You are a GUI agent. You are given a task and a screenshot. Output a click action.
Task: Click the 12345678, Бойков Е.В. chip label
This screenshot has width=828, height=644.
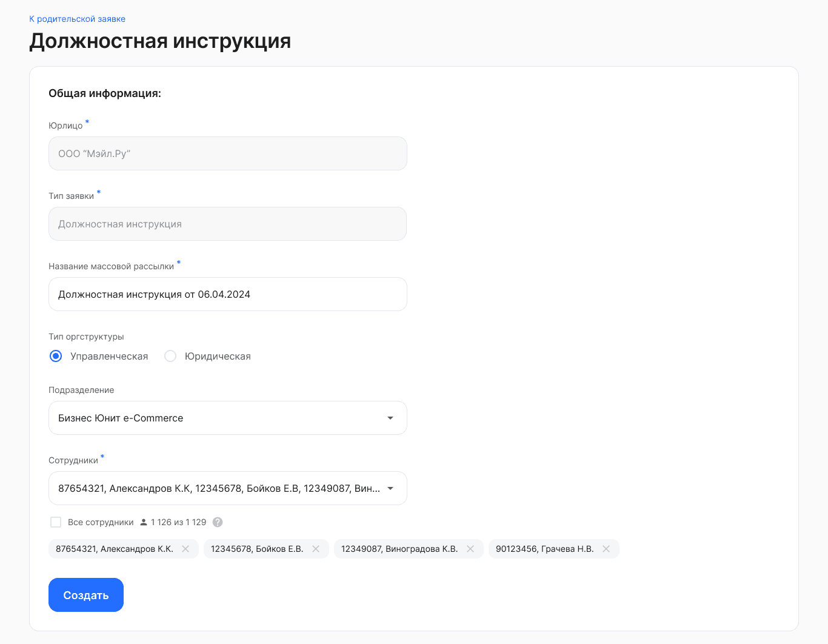[x=257, y=549]
